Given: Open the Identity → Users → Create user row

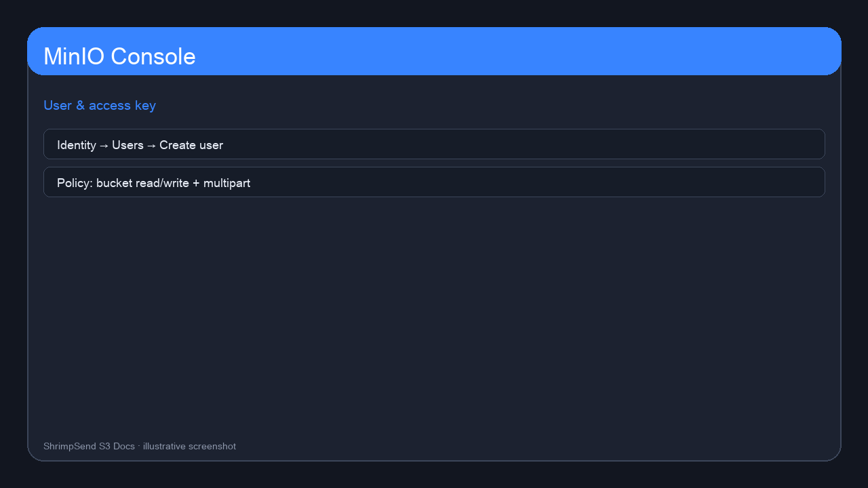Looking at the screenshot, I should pyautogui.click(x=434, y=144).
